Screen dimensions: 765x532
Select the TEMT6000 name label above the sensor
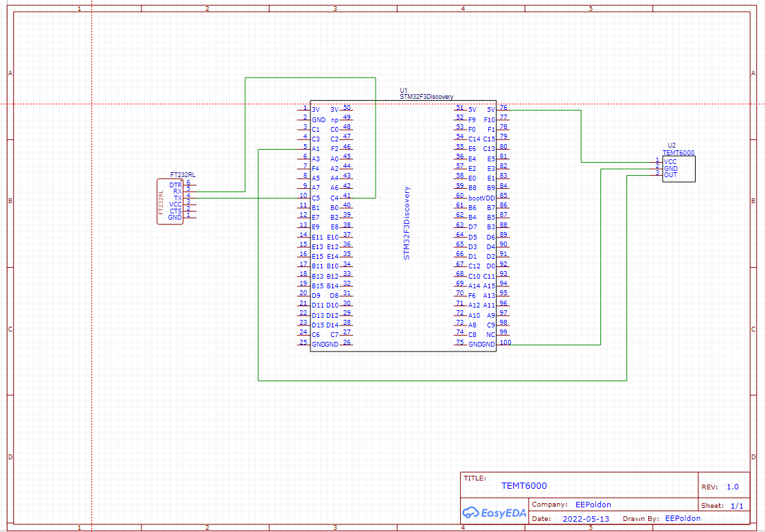(678, 152)
